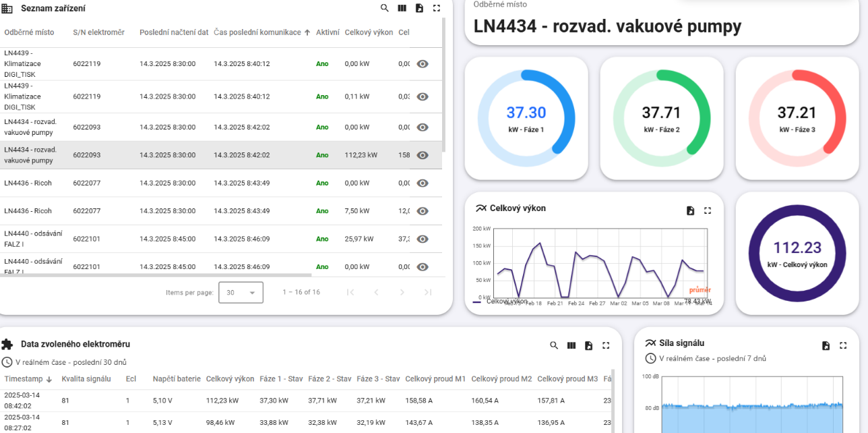The image size is (868, 433).
Task: Click the horizontal scrollbar under the device list
Action: coord(156,275)
